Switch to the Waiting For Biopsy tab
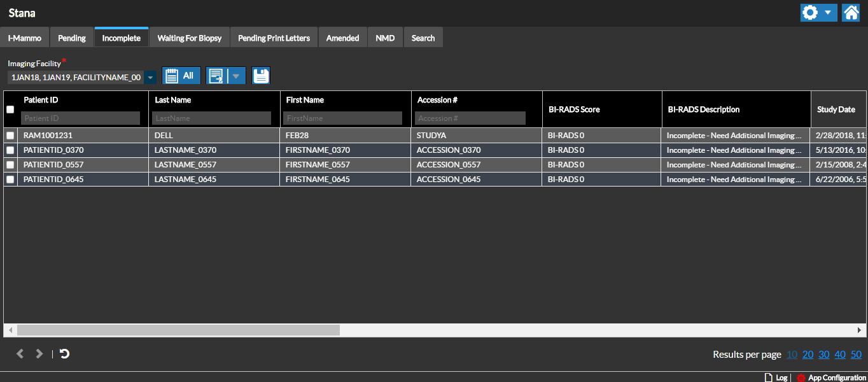This screenshot has height=382, width=868. [190, 38]
